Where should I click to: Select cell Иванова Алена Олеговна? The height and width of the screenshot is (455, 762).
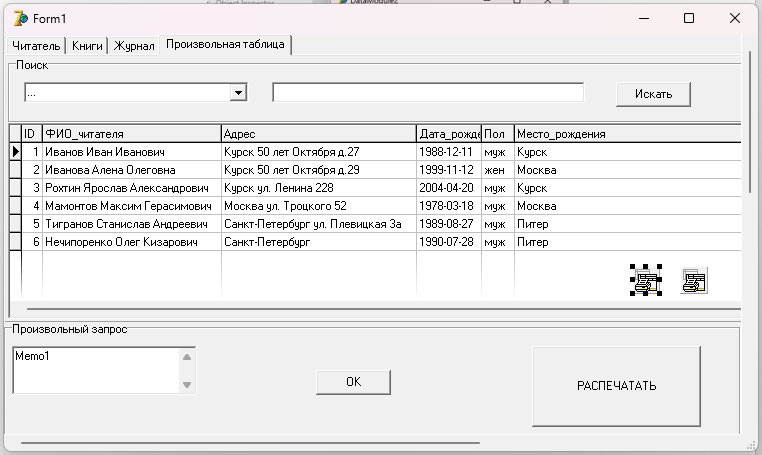tap(132, 170)
